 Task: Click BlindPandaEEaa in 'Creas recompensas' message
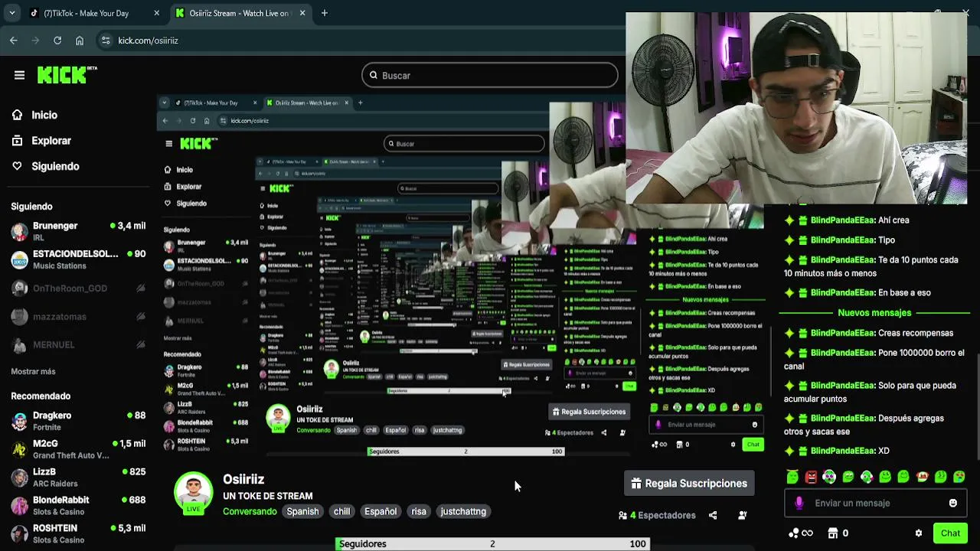[x=842, y=333]
